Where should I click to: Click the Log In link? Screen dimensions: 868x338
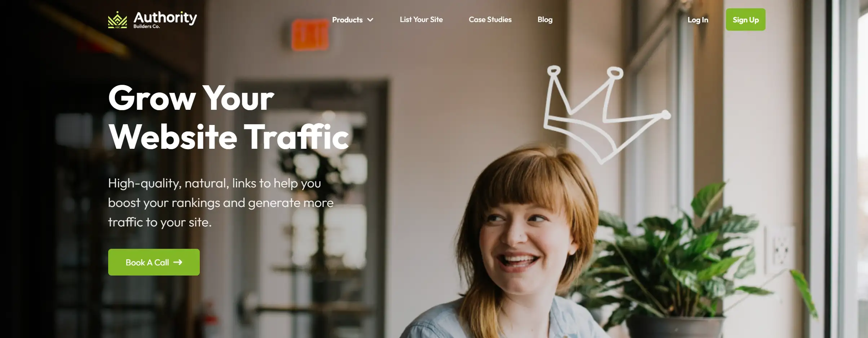click(698, 20)
